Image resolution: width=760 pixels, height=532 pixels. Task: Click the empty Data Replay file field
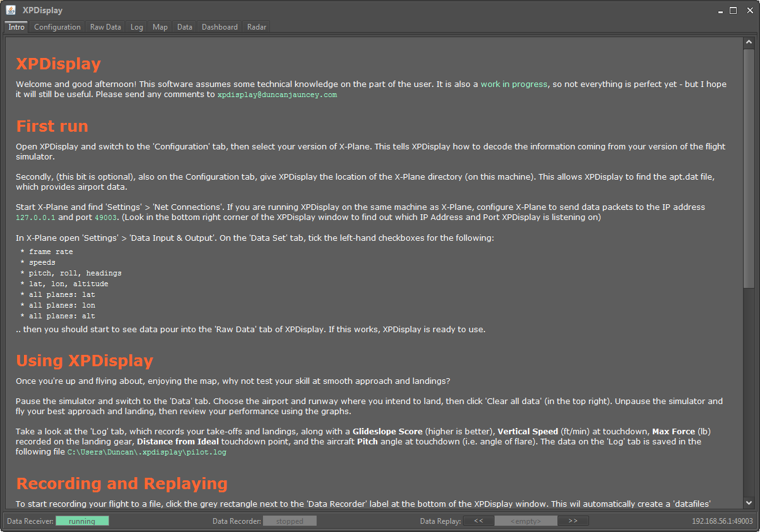click(525, 521)
